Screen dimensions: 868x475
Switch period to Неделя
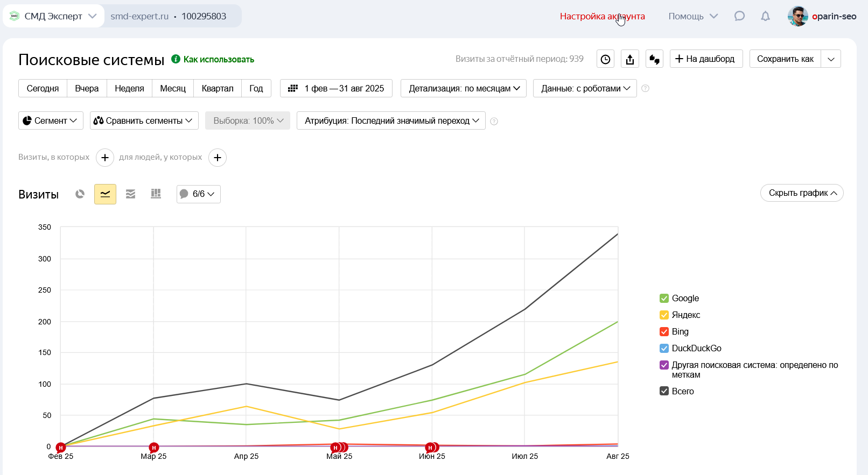coord(129,88)
